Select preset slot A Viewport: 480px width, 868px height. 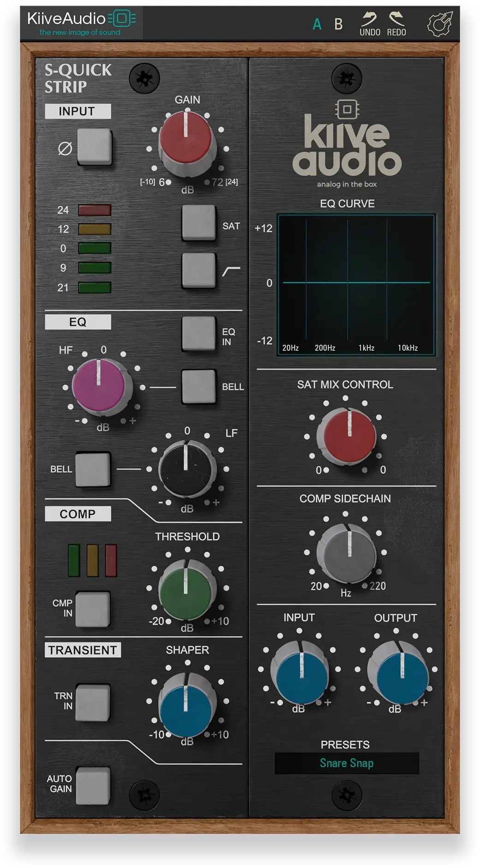coord(317,24)
